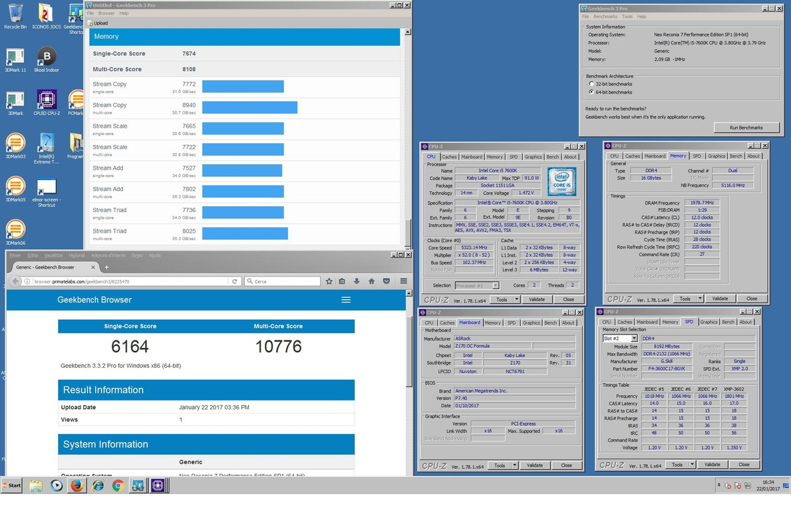Screen dimensions: 791x532
Task: Open Slot #2 memory slot dropdown
Action: coord(634,338)
